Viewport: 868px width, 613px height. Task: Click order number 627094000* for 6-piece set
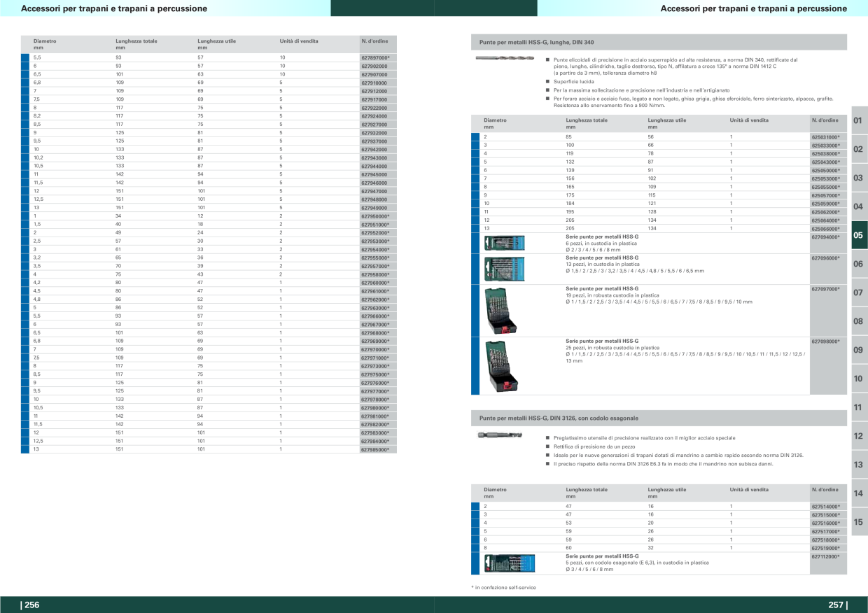[825, 237]
